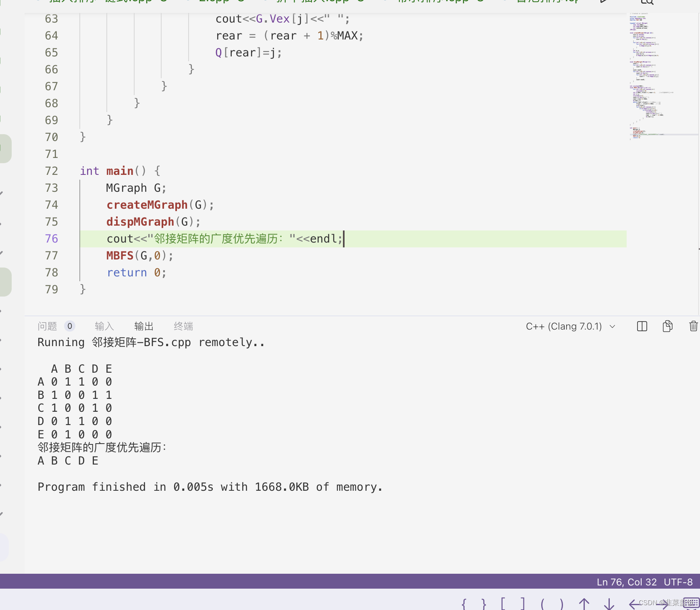The width and height of the screenshot is (700, 610).
Task: Click the "Running 邻接矩阵-BFS.cpp remotely.." output line
Action: point(151,342)
